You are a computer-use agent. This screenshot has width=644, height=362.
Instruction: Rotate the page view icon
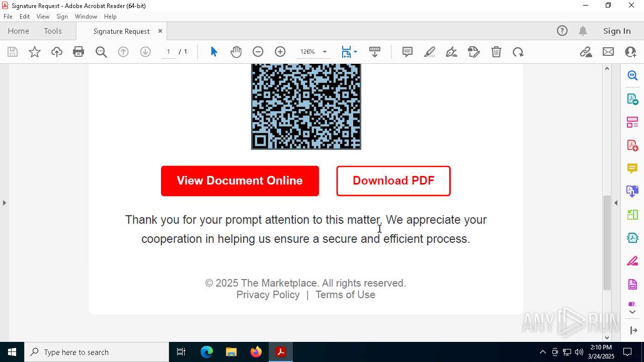518,52
